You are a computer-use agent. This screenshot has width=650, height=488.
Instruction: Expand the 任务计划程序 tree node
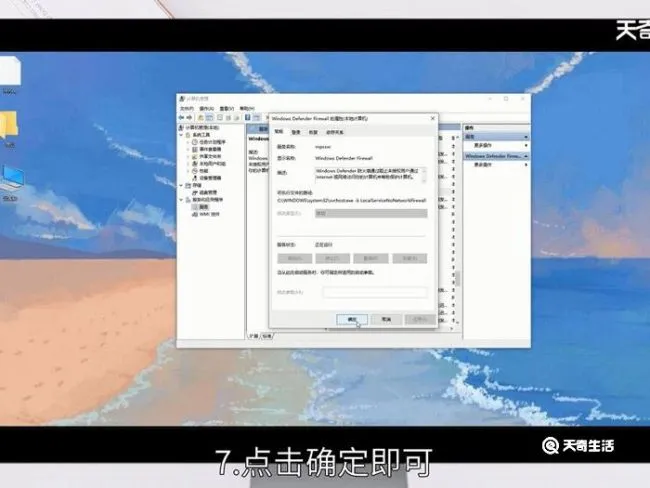click(188, 142)
